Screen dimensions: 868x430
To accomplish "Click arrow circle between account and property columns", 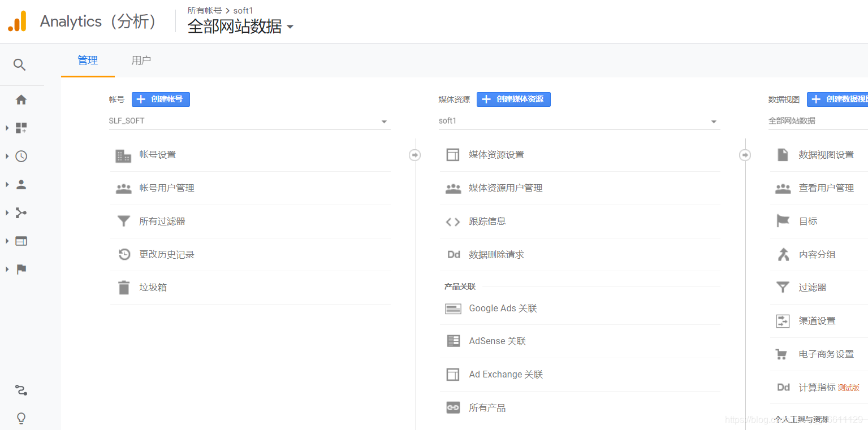I will tap(415, 155).
